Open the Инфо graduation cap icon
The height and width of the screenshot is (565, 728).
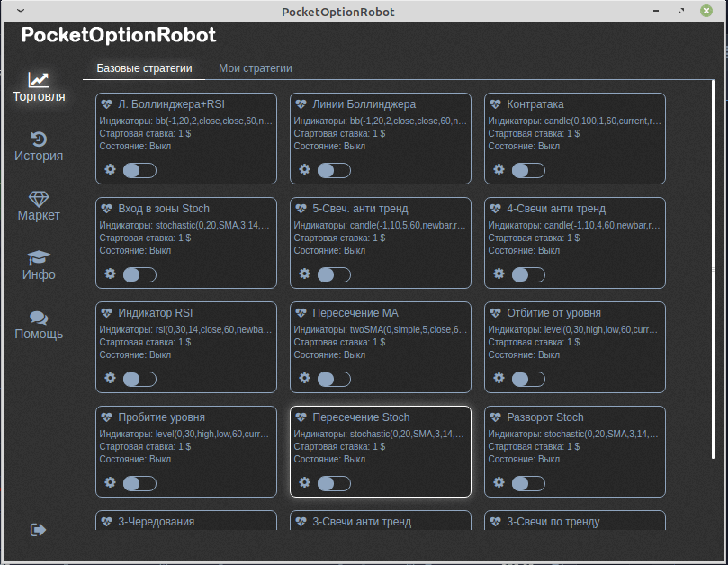[x=39, y=258]
